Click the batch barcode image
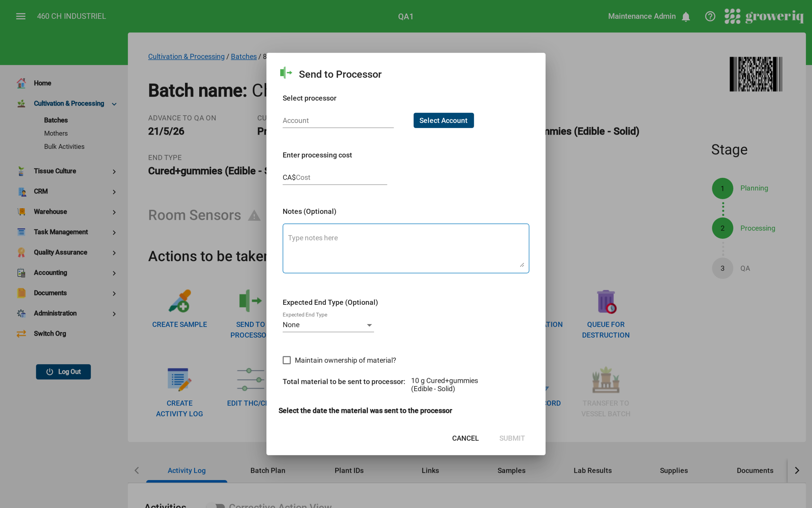 [x=756, y=74]
